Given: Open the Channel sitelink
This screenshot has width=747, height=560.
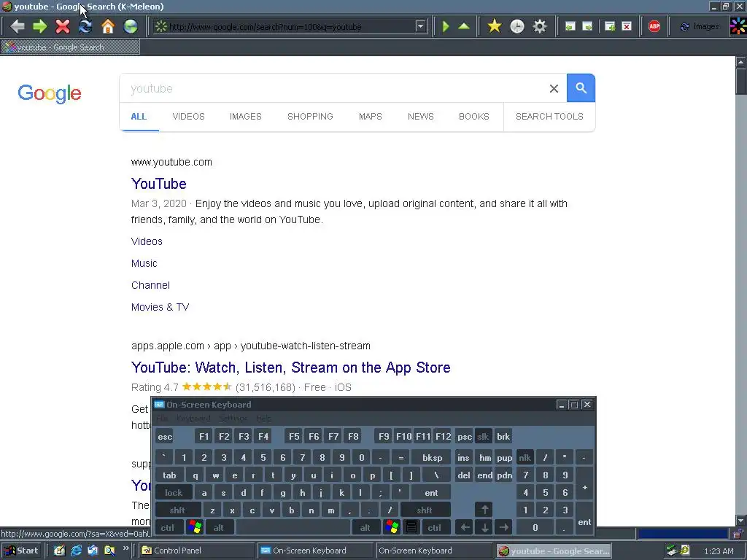Looking at the screenshot, I should coord(150,285).
